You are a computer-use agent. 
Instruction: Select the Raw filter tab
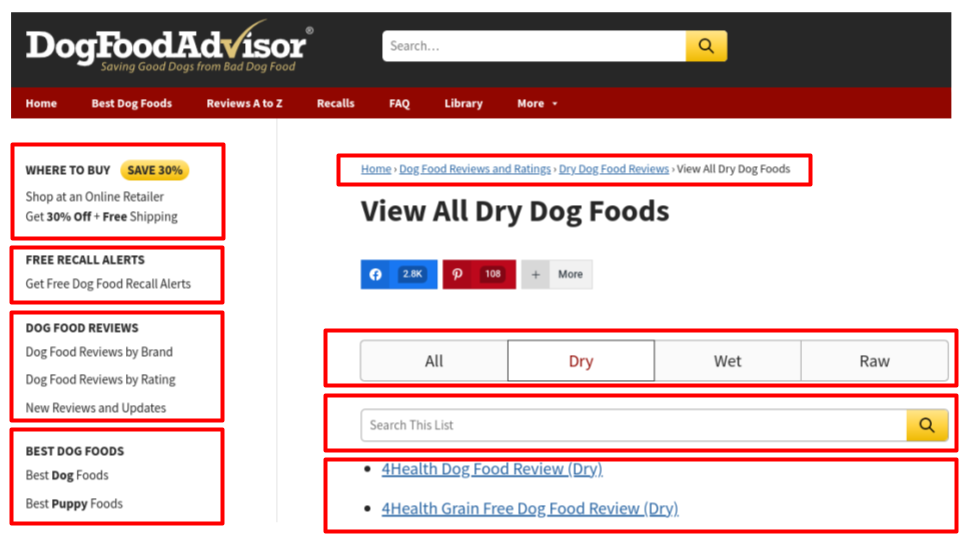(x=874, y=361)
